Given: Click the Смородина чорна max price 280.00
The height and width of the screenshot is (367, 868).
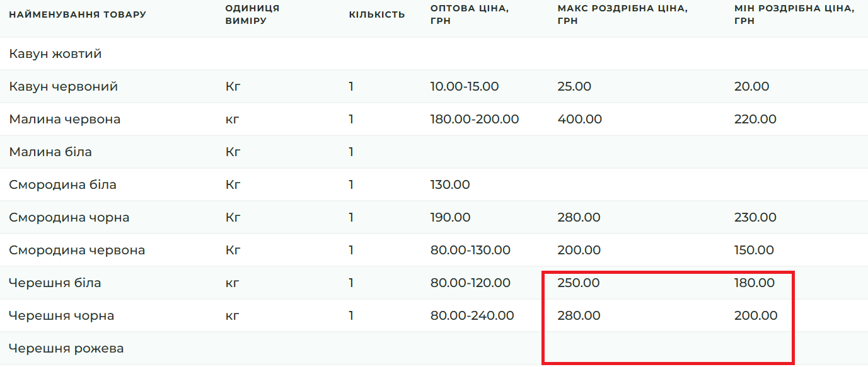Looking at the screenshot, I should [579, 217].
